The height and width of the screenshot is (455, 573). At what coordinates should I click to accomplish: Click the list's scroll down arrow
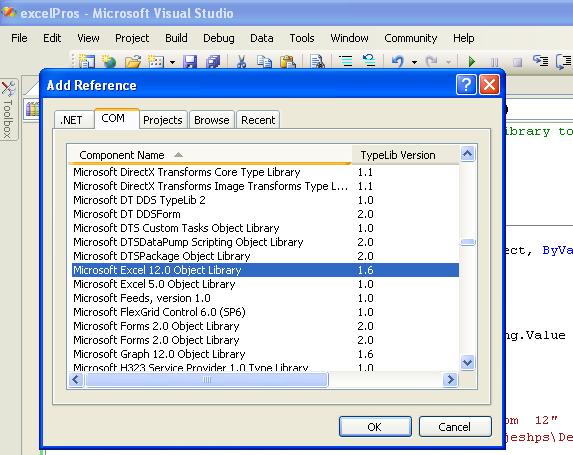coord(468,363)
